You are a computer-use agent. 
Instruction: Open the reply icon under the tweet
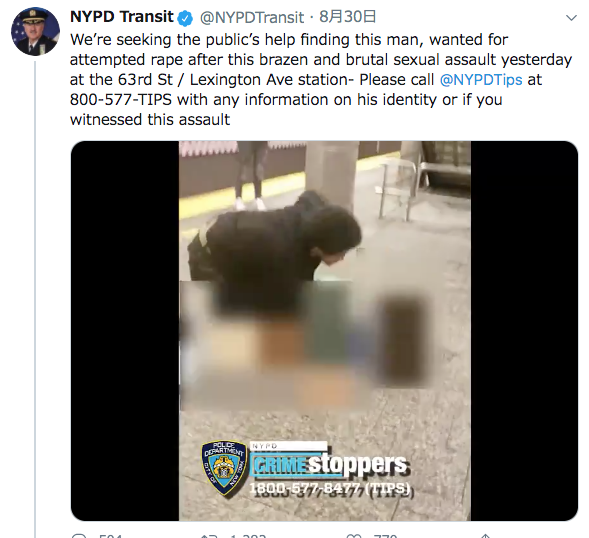79,536
